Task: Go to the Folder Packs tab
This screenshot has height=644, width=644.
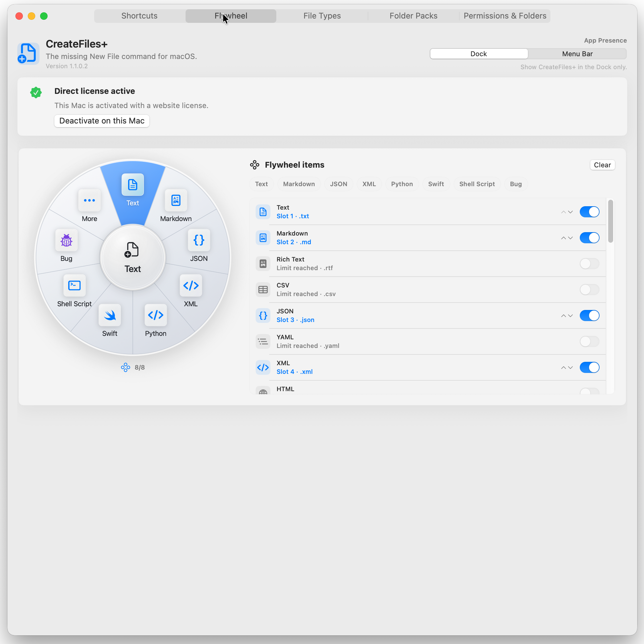Action: 413,16
